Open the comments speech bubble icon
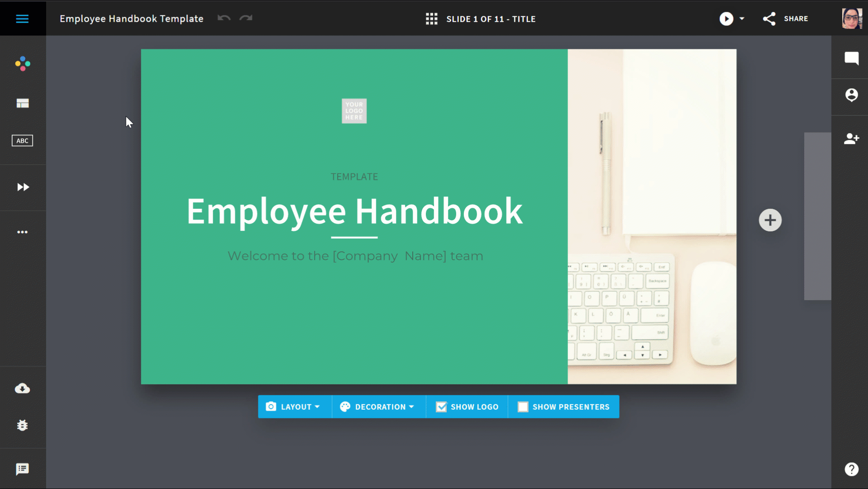This screenshot has width=868, height=489. pos(851,58)
